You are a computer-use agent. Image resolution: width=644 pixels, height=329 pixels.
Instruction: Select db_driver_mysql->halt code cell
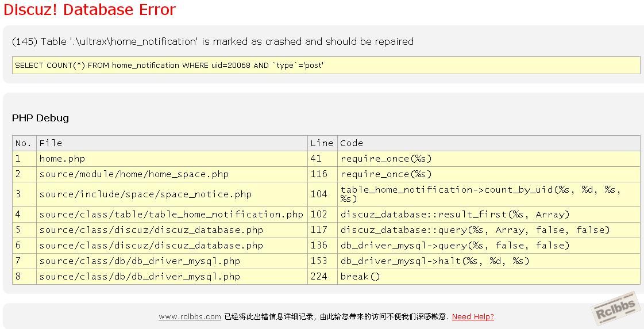pos(489,261)
